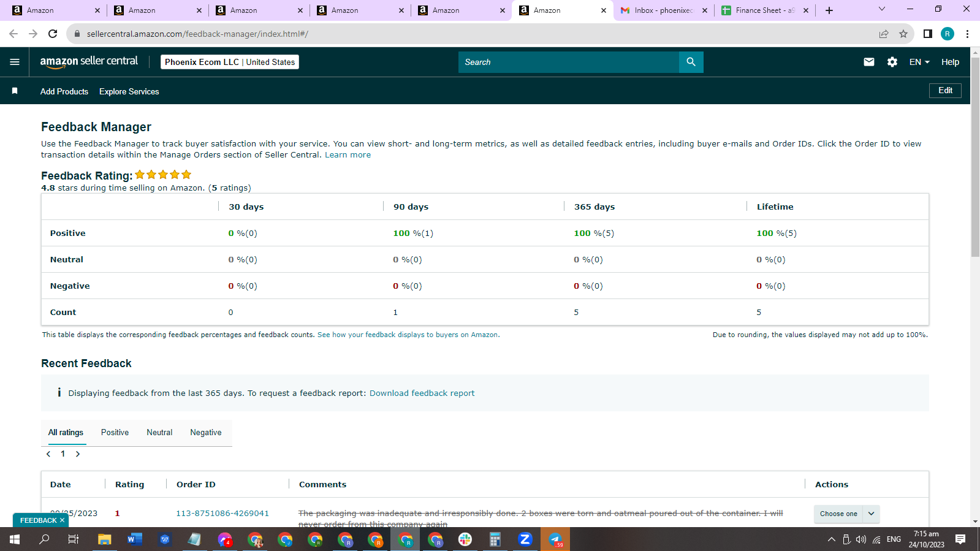Click the Comments column header
The image size is (980, 551).
pos(322,484)
